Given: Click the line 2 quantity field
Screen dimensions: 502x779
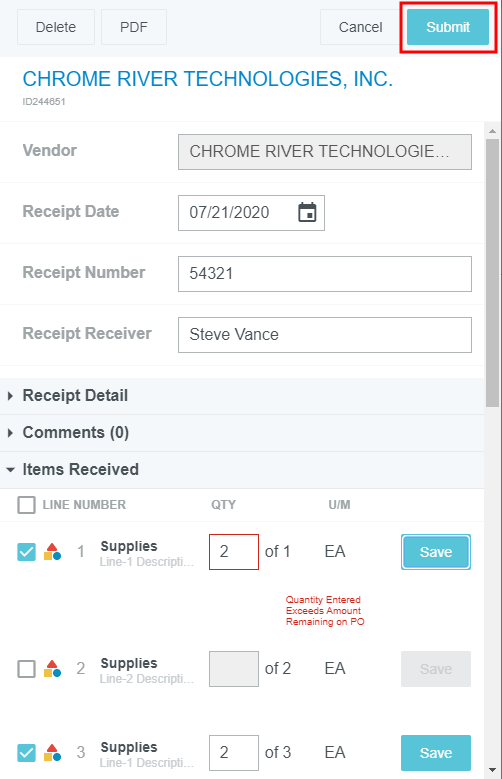Looking at the screenshot, I should point(234,669).
